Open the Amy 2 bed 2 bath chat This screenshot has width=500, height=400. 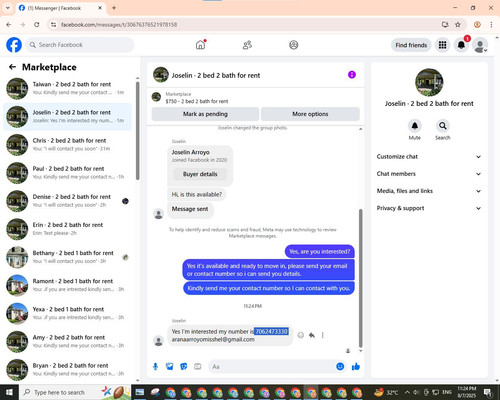(x=68, y=341)
